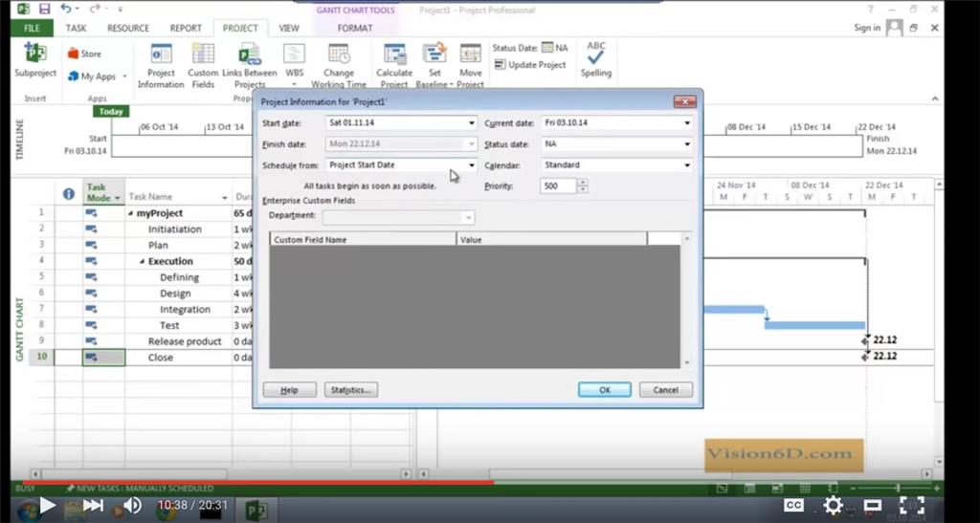
Task: Open the My Apps menu
Action: pos(97,76)
